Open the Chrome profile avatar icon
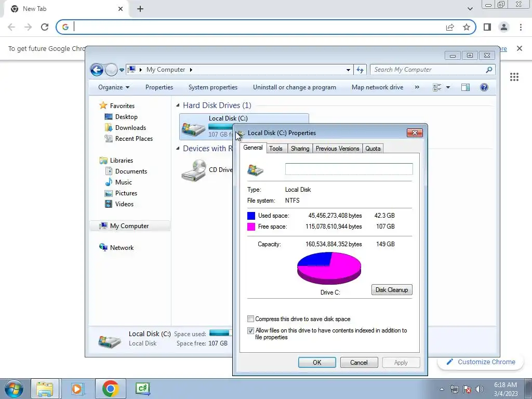 504,27
